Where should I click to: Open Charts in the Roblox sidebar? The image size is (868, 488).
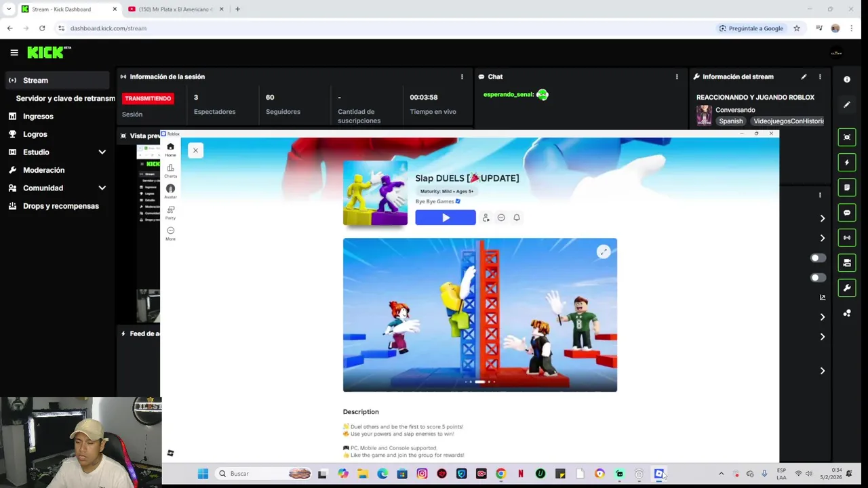(170, 171)
